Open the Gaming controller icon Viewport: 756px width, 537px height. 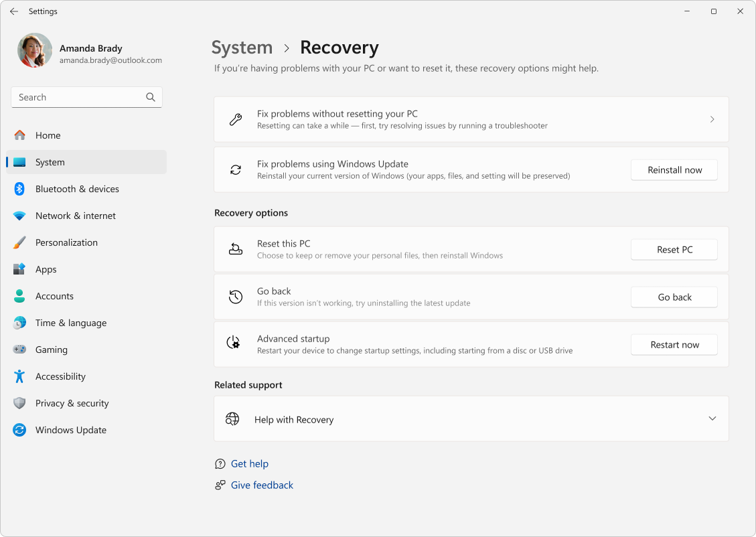point(19,350)
